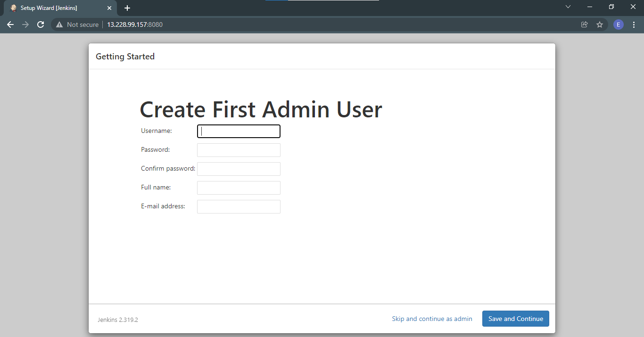Close the Setup Wizard tab
Image resolution: width=644 pixels, height=337 pixels.
[109, 8]
